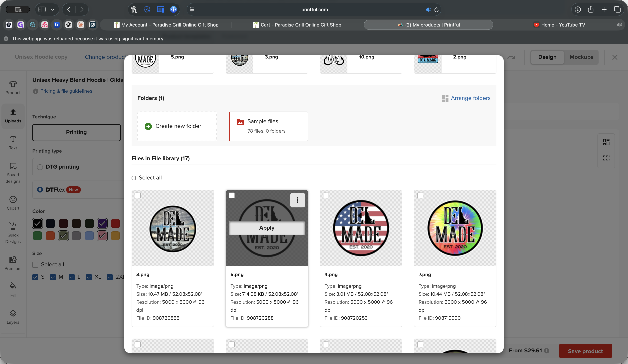Click the three-dot menu on 5.png
This screenshot has height=364, width=628.
[297, 200]
